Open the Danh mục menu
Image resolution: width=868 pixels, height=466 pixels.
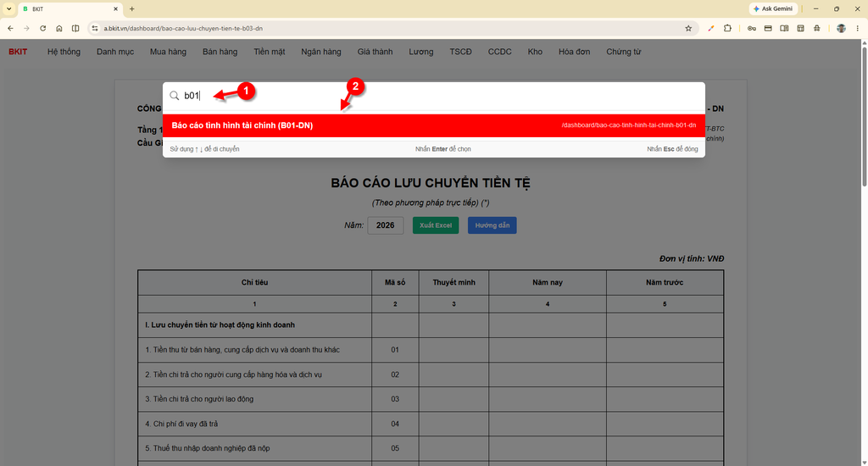[x=115, y=52]
